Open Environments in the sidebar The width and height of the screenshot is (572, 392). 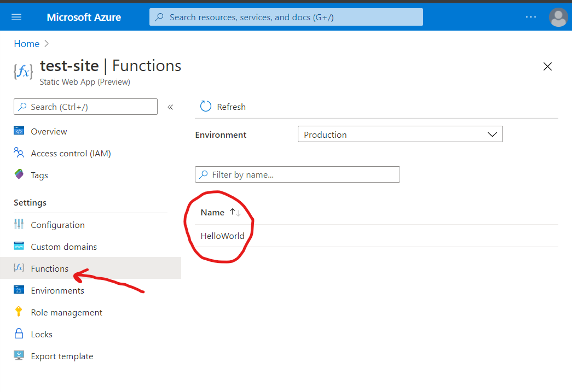click(57, 290)
